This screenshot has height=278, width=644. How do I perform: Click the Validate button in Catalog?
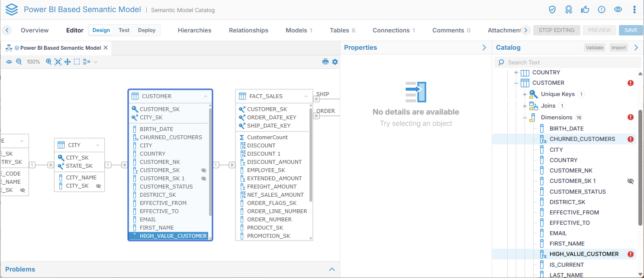(594, 48)
